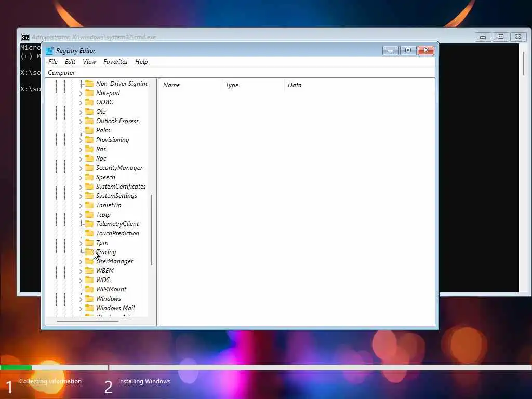Expand the Windows key
The height and width of the screenshot is (399, 532).
[81, 299]
